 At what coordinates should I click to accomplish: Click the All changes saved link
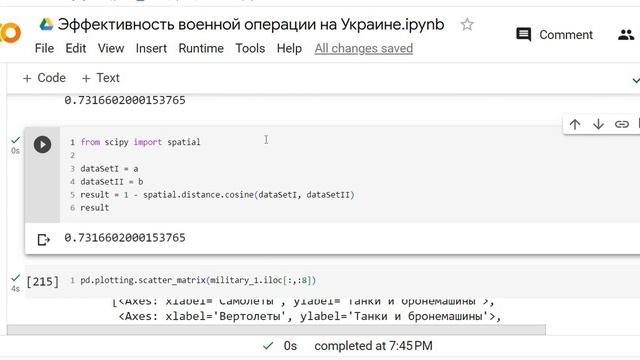(x=364, y=48)
